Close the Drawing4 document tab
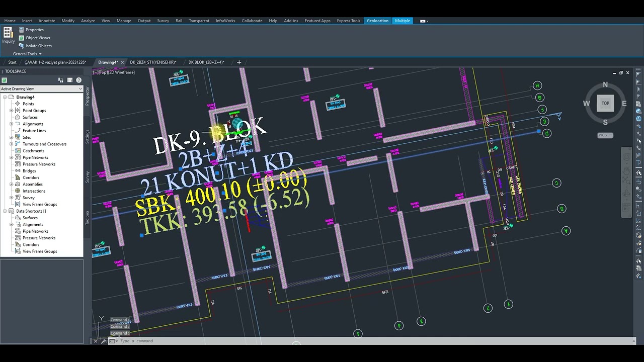Screen dimensions: 644x362 (122, 62)
